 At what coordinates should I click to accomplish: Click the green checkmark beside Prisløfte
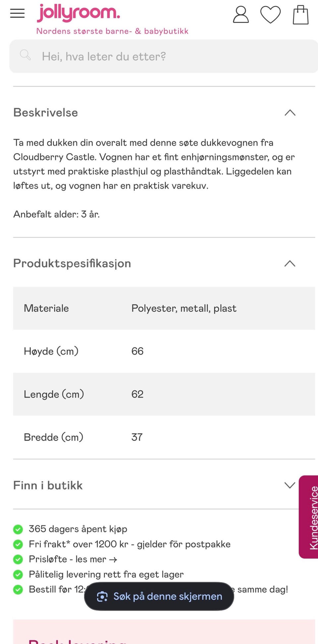coord(18,559)
